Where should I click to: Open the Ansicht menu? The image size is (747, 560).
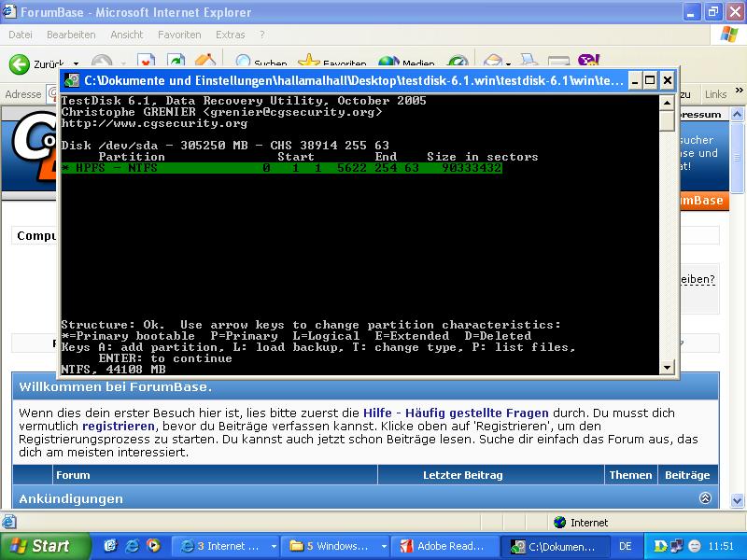click(x=127, y=35)
